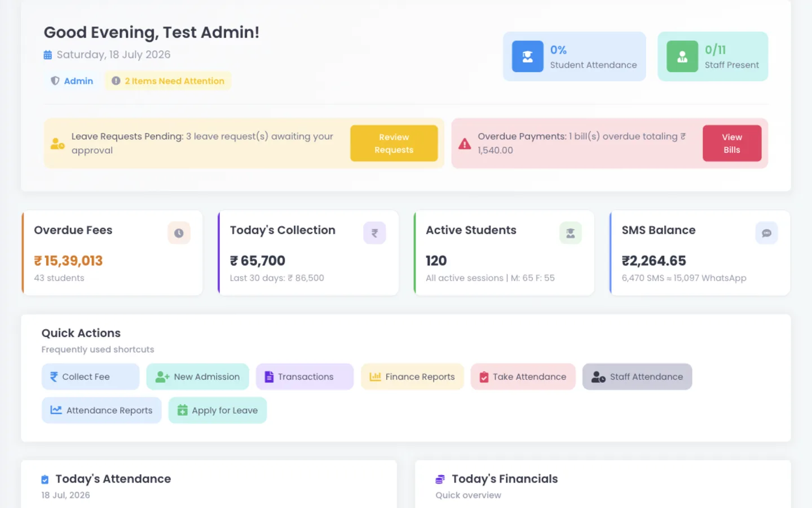Open the Overdue Fees card
This screenshot has width=812, height=508.
(112, 253)
